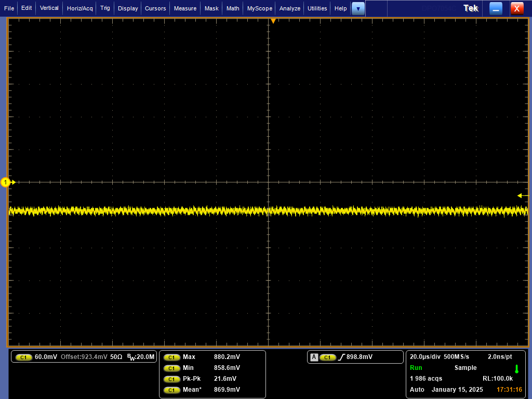Open the File menu
Screen dimensions: 532x399
9,8
